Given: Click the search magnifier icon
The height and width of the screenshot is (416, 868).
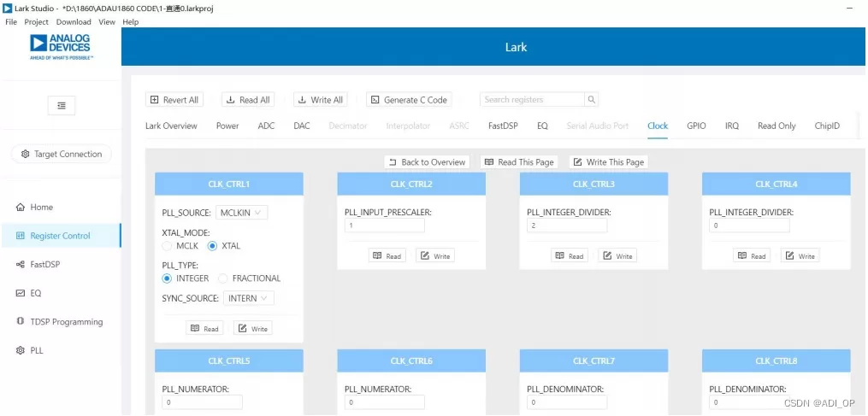Looking at the screenshot, I should coord(591,100).
